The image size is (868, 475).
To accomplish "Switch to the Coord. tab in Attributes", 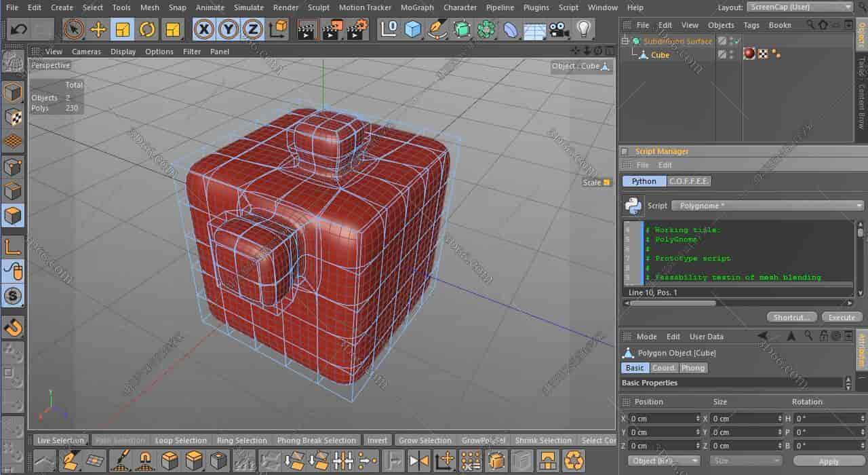I will (663, 367).
